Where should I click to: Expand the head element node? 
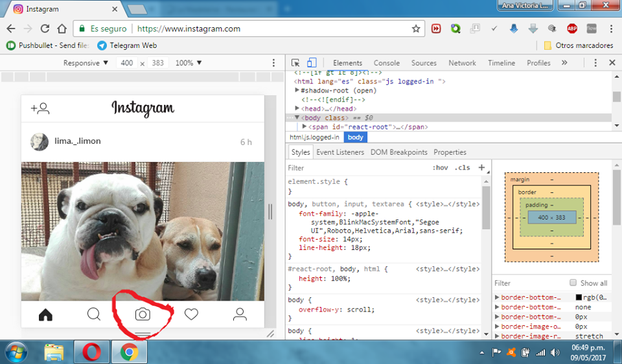(297, 108)
